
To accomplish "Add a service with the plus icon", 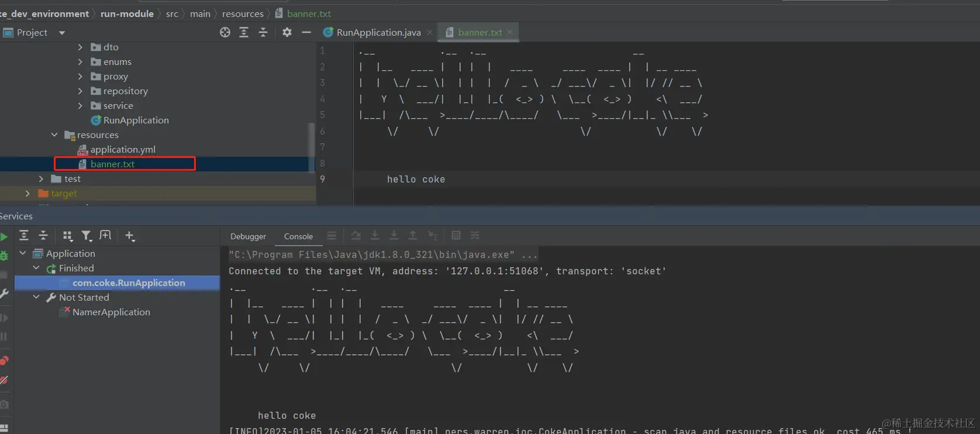I will click(130, 236).
